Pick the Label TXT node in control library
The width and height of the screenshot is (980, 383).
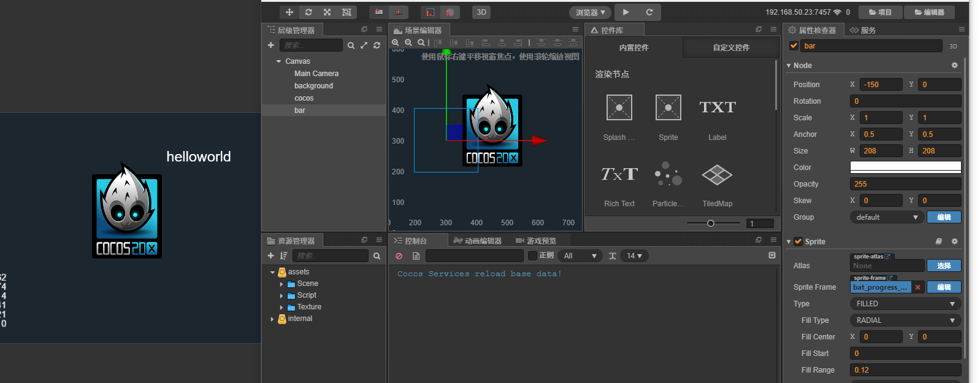point(718,117)
